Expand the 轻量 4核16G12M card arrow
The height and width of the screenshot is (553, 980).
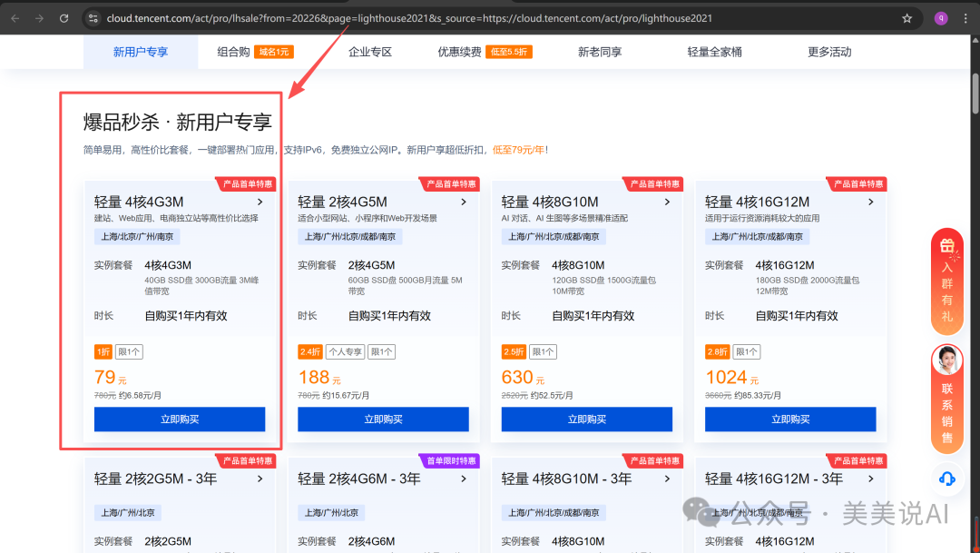[869, 202]
